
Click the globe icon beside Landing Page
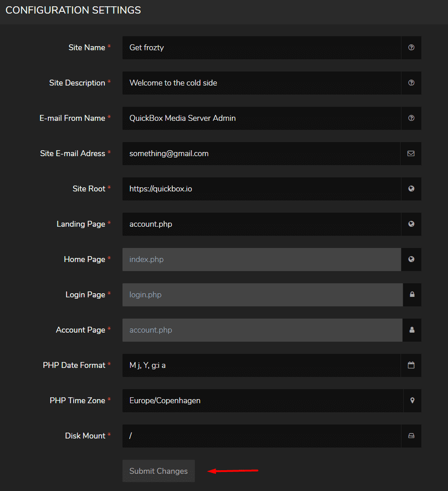click(x=411, y=224)
